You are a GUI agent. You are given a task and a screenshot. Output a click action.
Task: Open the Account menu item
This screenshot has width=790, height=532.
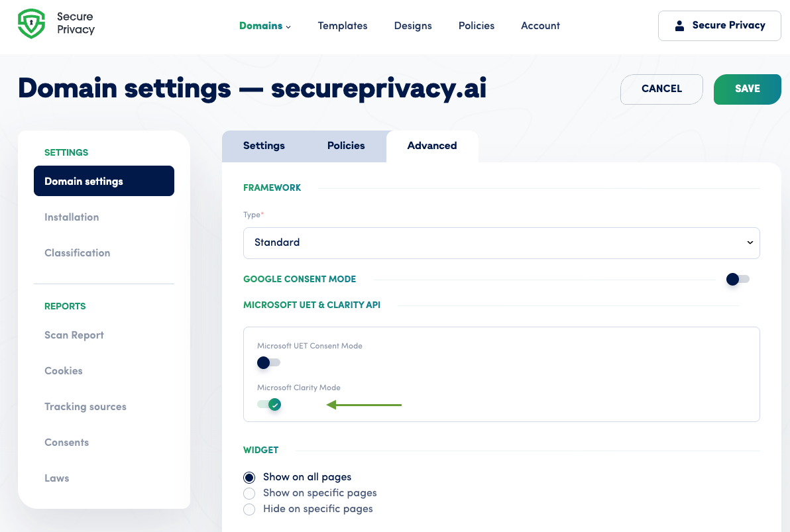coord(540,26)
